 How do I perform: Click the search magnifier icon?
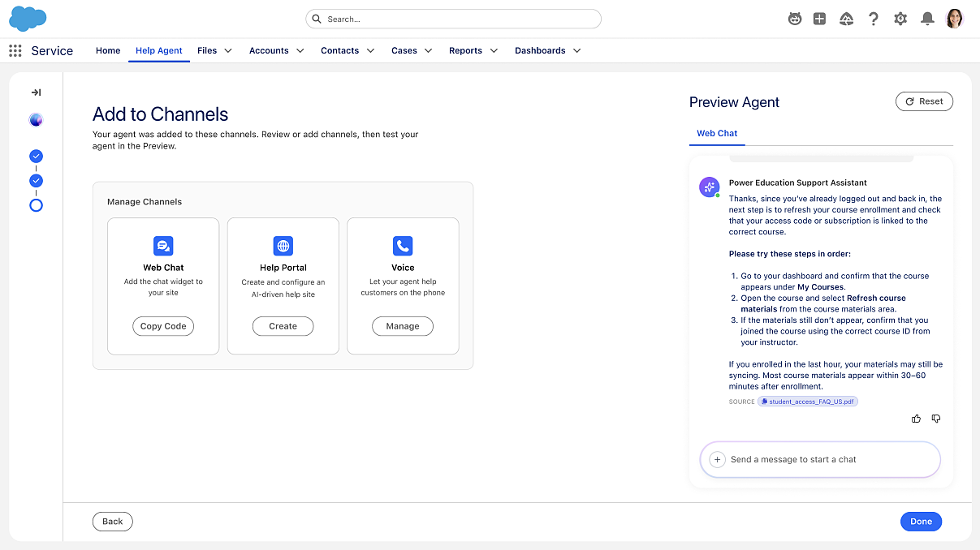tap(317, 19)
